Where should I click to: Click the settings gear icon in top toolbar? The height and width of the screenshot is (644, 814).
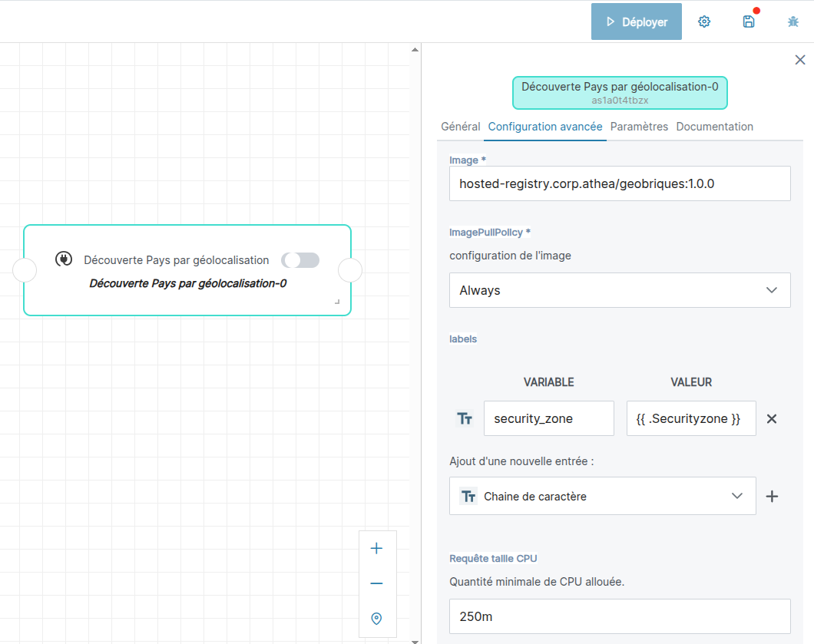[703, 21]
